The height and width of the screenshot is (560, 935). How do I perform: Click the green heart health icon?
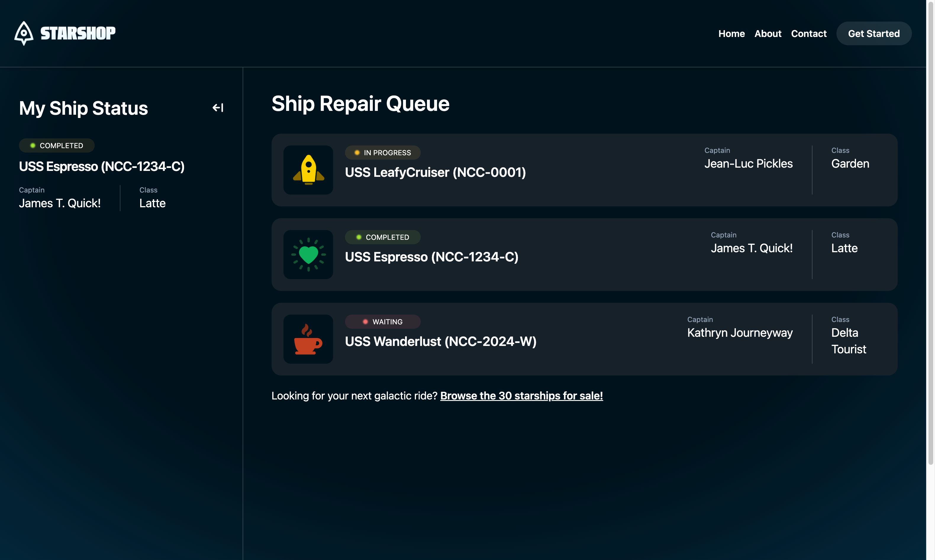tap(309, 254)
